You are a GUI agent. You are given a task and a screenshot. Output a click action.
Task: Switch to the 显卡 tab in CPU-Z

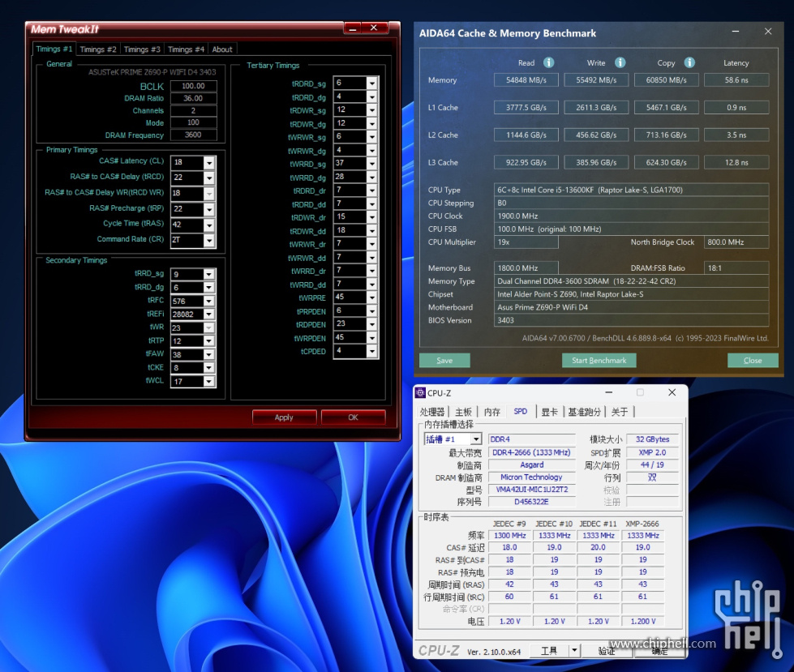point(549,412)
